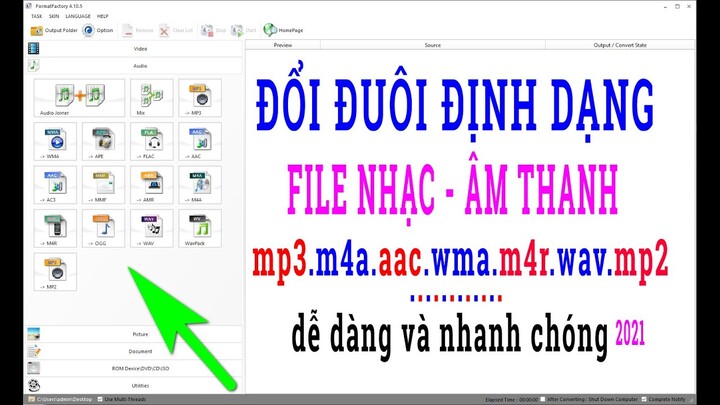The height and width of the screenshot is (405, 720).
Task: Click the Stop toolbar button
Action: coord(213,30)
